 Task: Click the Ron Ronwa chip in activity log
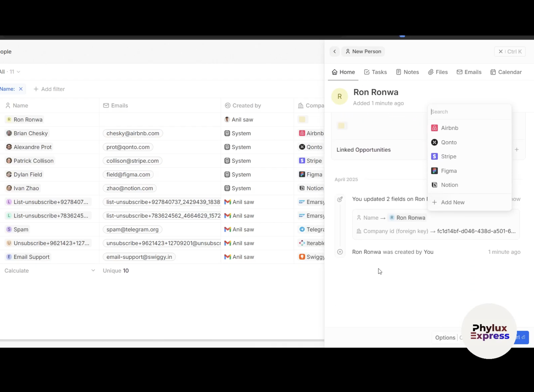pos(407,218)
